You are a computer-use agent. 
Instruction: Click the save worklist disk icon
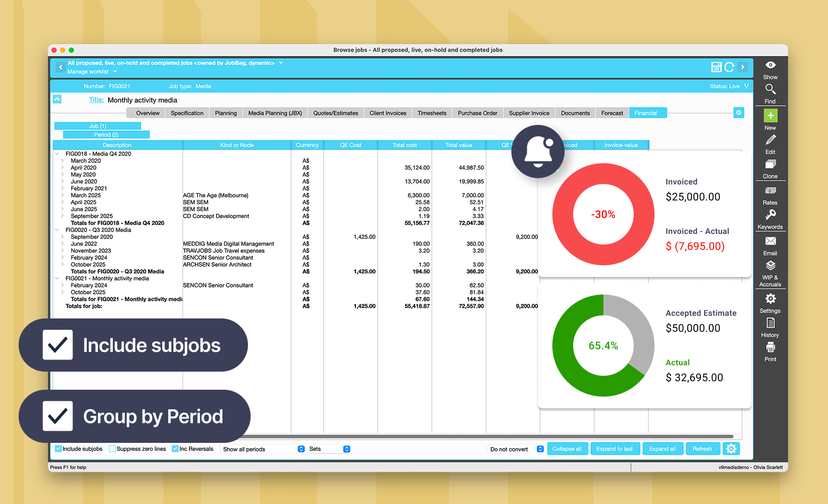coord(716,67)
